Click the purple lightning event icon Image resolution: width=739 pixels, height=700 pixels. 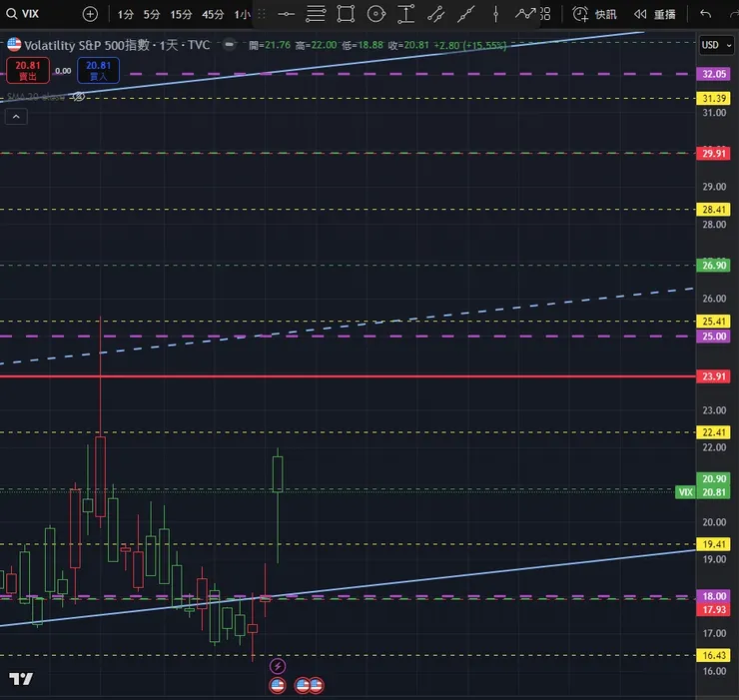278,666
